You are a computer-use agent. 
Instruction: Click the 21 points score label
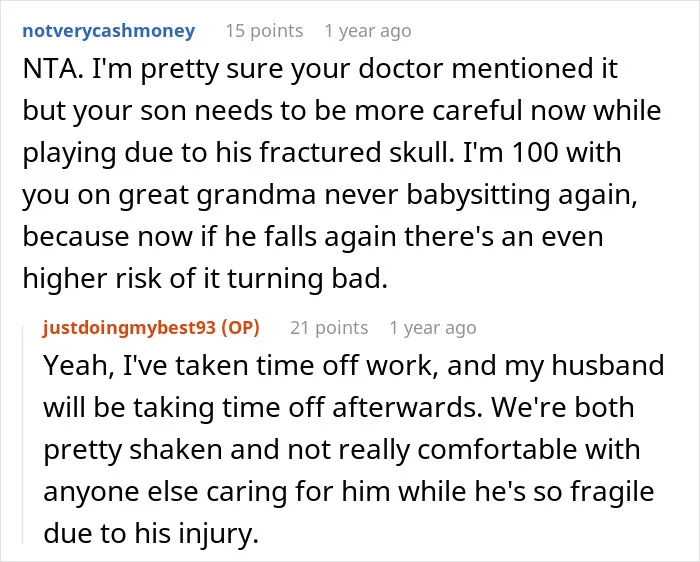[x=329, y=328]
